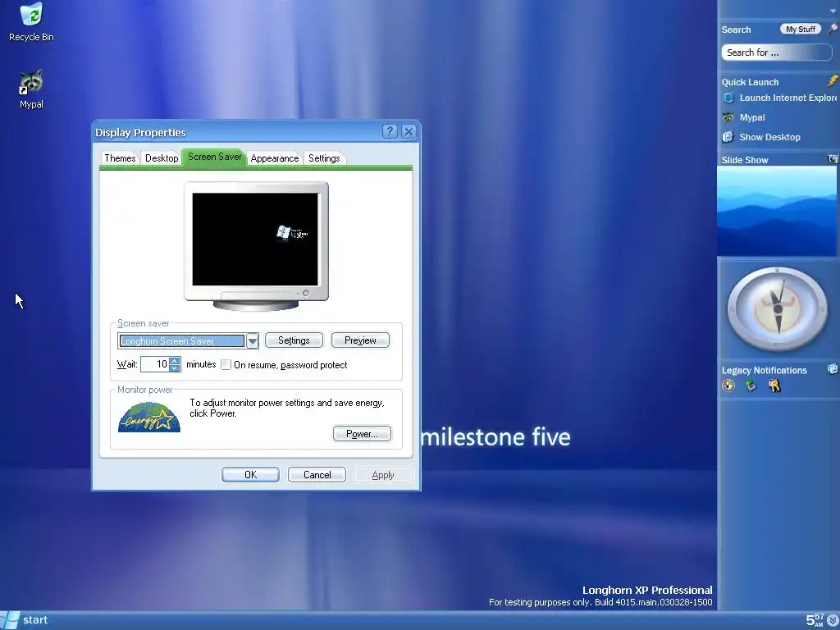Click the Search header label in sidebar
The width and height of the screenshot is (840, 630).
[736, 30]
